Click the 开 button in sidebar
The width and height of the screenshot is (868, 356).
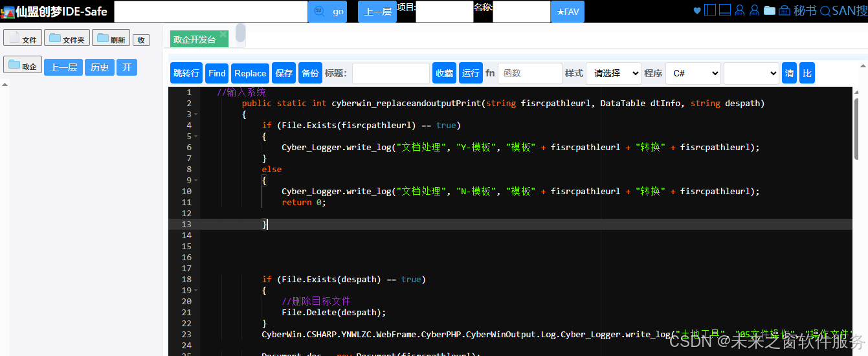pyautogui.click(x=127, y=67)
